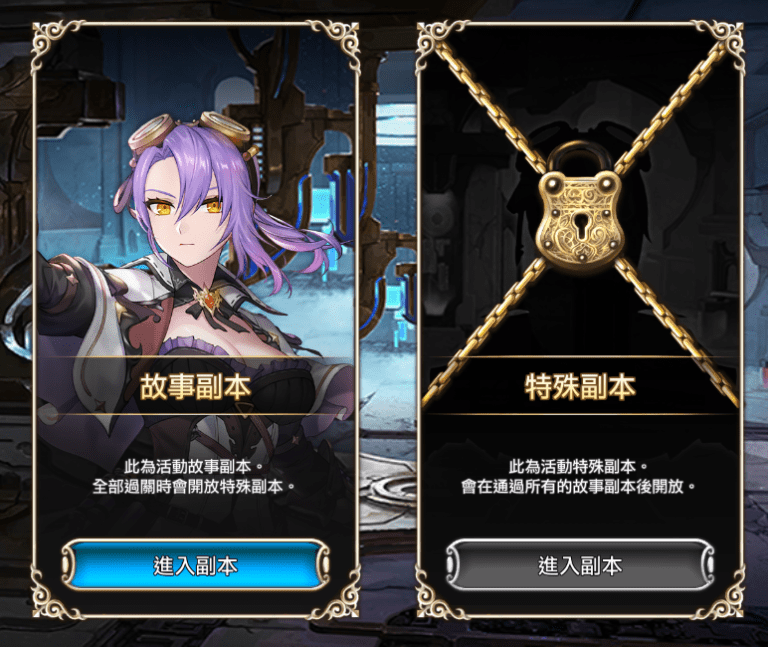Click the top-left ornament of the story card
Screen dimensions: 768x647
[x=55, y=44]
